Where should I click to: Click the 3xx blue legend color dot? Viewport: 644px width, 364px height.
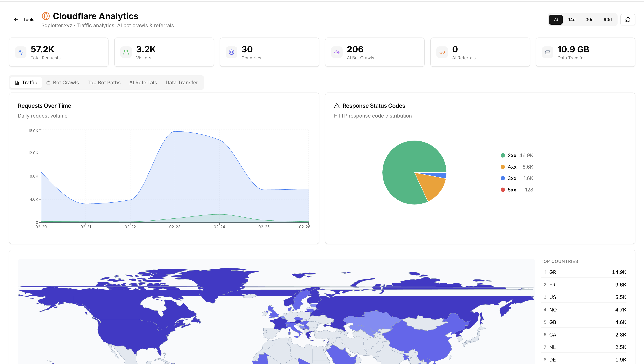tap(503, 178)
